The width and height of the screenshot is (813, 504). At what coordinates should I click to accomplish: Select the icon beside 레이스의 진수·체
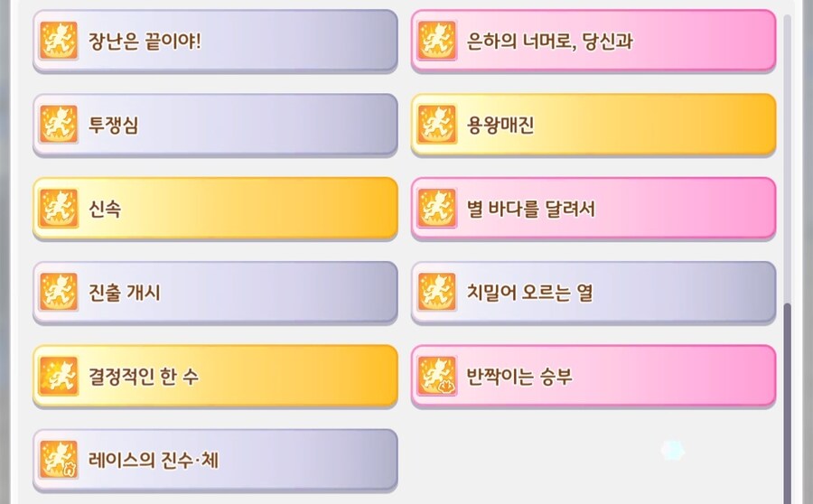59,460
